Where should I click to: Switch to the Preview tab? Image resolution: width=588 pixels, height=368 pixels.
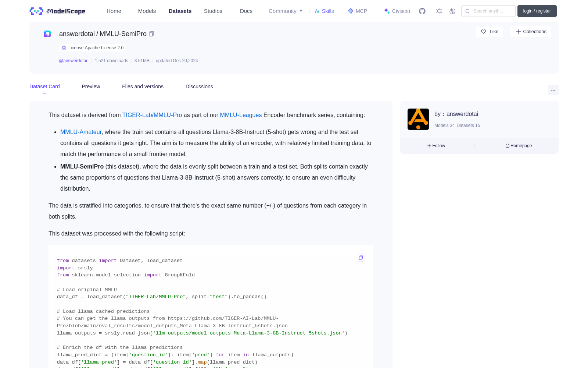point(91,86)
